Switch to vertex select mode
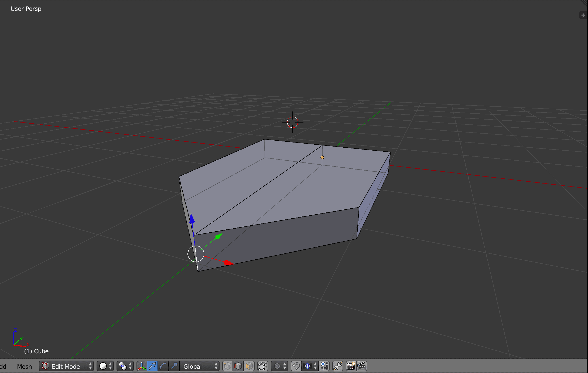The width and height of the screenshot is (588, 373). [228, 366]
